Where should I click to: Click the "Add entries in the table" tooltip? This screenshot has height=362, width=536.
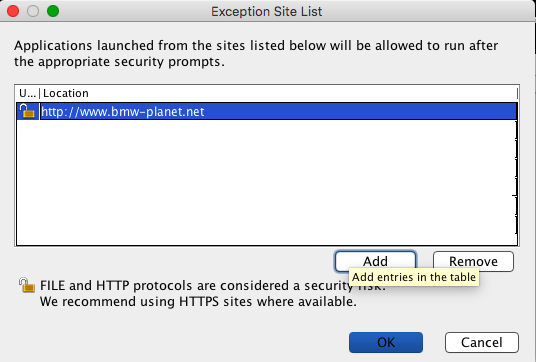tap(414, 277)
